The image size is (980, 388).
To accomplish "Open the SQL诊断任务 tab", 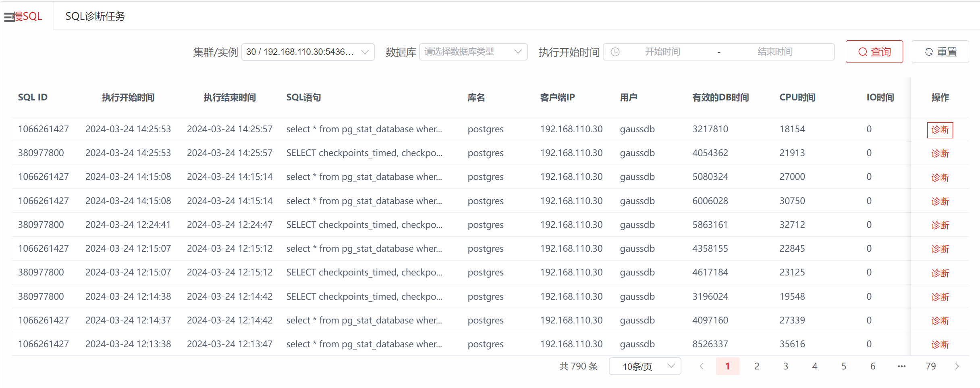I will click(95, 16).
